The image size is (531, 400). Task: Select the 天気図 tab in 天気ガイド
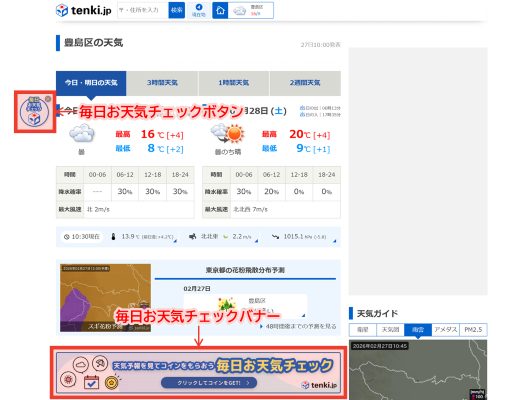click(x=390, y=330)
